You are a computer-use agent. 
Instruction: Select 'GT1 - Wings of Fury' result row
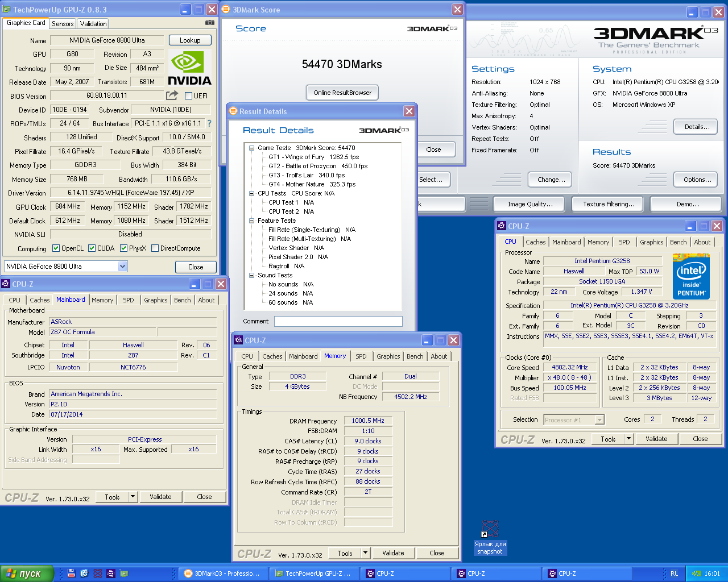313,157
